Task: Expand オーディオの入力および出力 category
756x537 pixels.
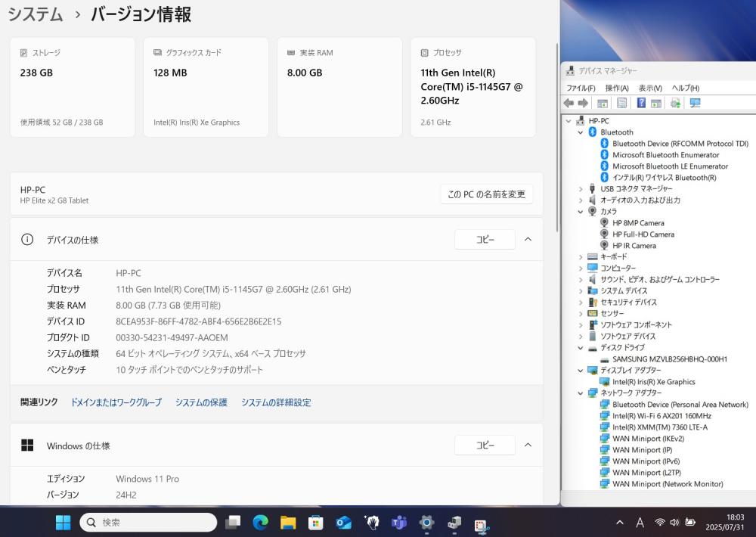Action: tap(581, 200)
